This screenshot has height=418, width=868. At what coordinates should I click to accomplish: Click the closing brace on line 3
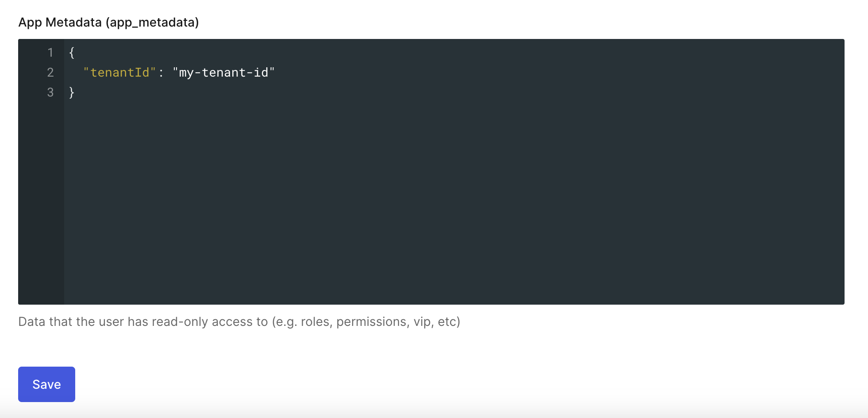pos(72,93)
